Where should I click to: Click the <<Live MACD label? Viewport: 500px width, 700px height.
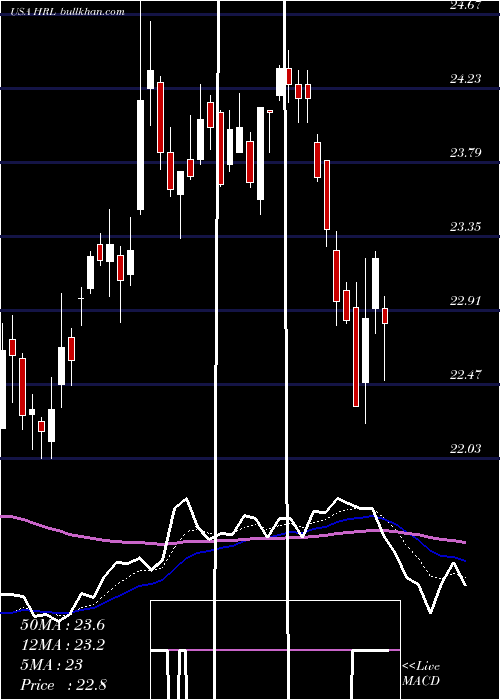421,674
